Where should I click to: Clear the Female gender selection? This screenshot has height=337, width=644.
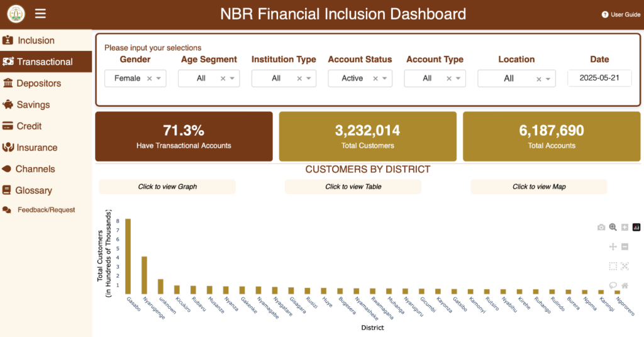click(149, 79)
